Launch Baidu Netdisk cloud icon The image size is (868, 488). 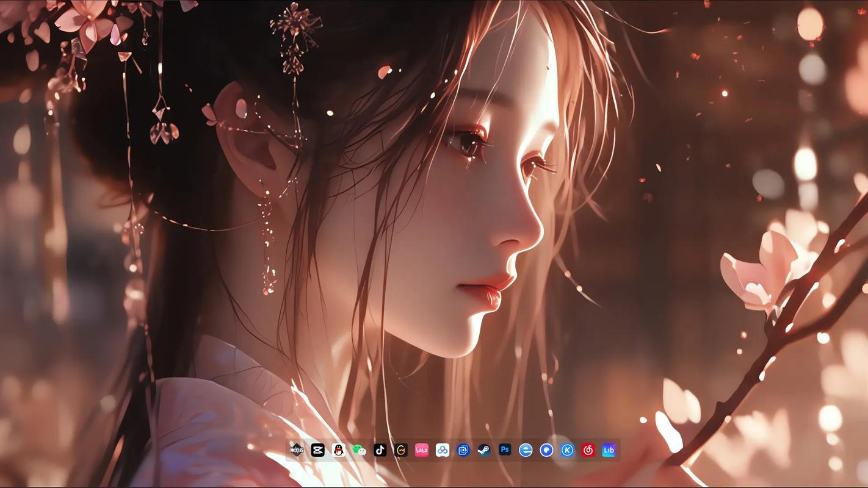[x=443, y=450]
